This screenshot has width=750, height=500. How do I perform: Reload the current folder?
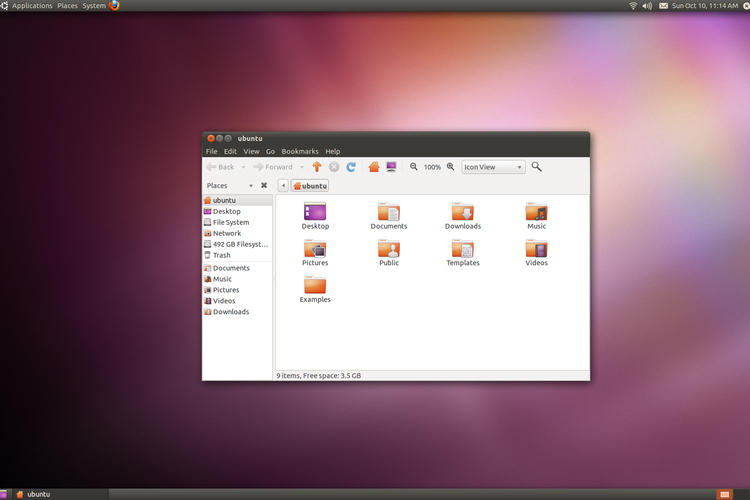click(351, 167)
